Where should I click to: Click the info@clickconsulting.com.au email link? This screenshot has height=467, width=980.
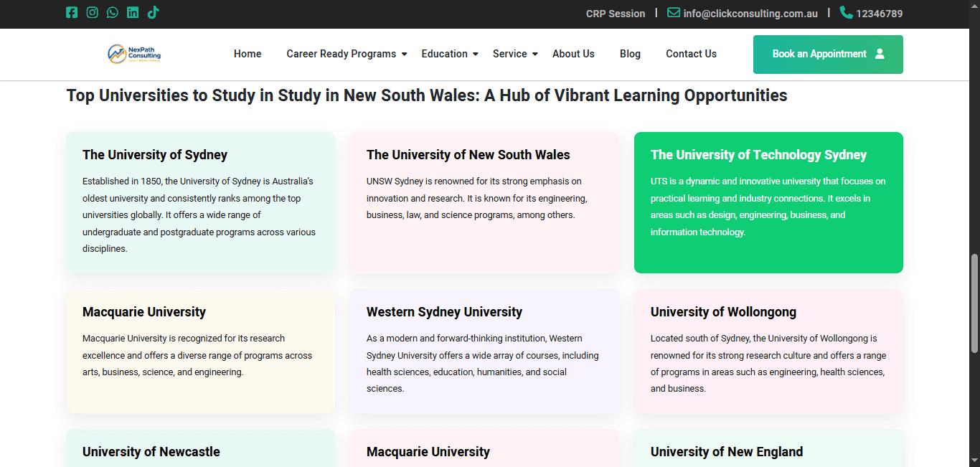point(750,14)
